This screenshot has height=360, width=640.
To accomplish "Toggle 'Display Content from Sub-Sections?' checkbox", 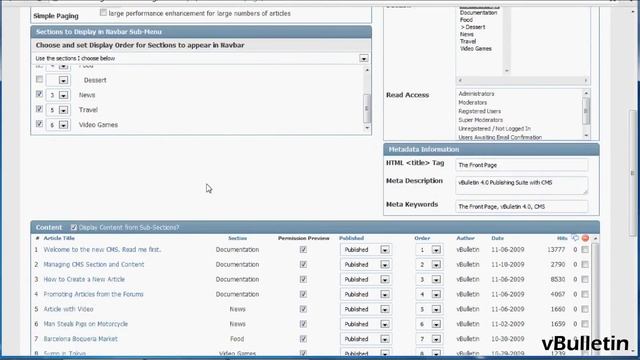I will point(73,227).
